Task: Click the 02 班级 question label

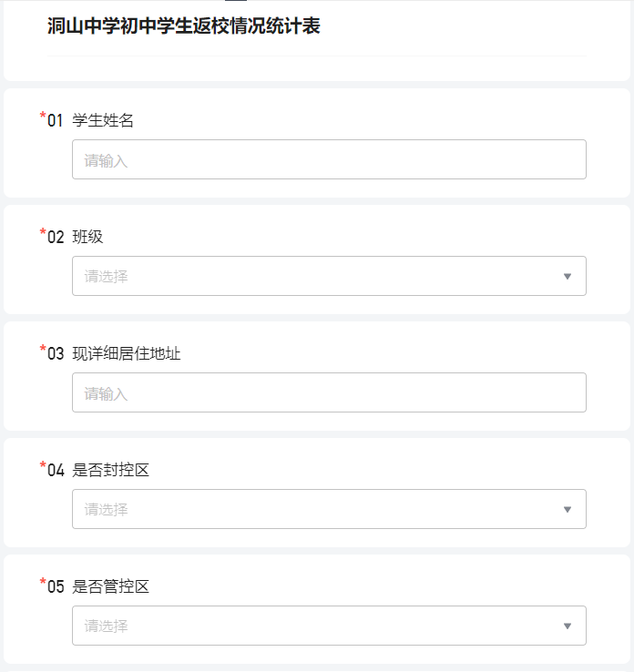Action: coord(75,237)
